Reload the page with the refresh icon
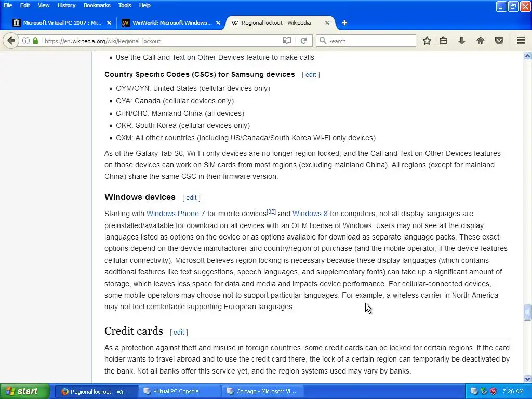Viewport: 532px width, 399px height. coord(303,41)
